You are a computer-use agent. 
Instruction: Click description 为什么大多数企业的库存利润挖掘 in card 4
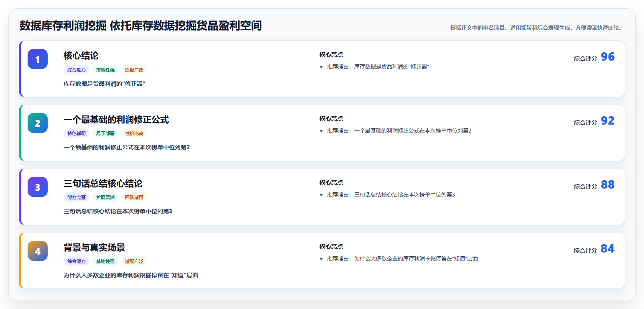[x=131, y=275]
